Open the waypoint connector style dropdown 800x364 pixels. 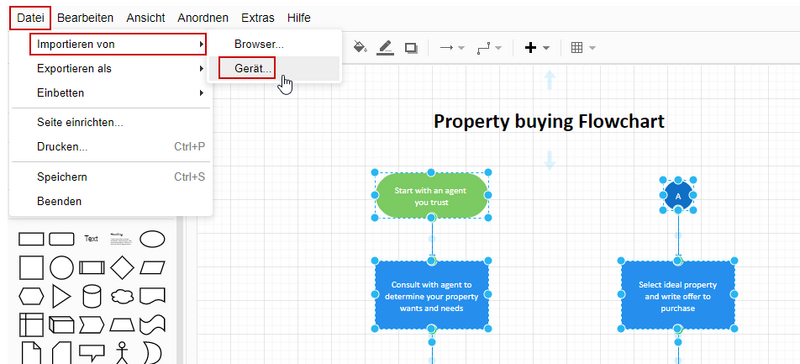(489, 48)
